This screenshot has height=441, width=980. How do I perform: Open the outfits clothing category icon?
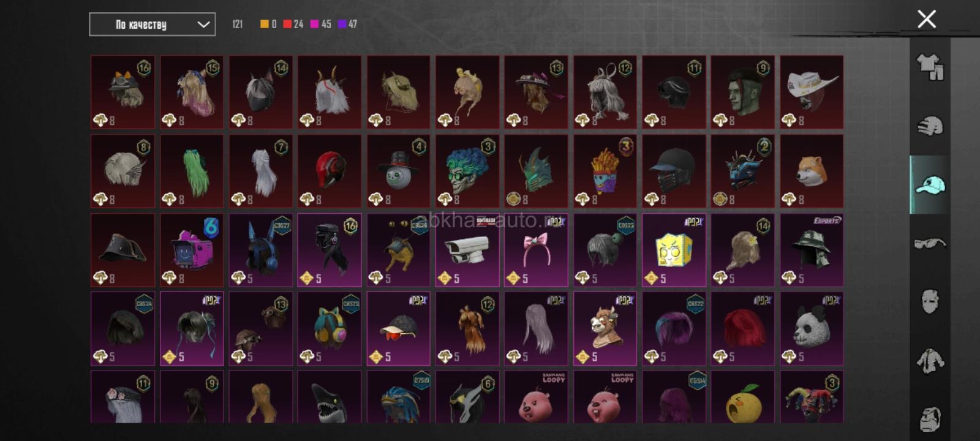click(x=930, y=67)
